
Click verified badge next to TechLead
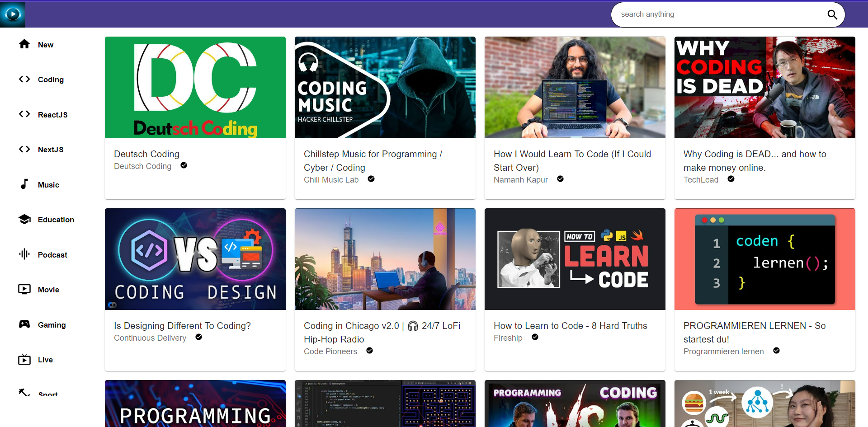click(x=731, y=179)
